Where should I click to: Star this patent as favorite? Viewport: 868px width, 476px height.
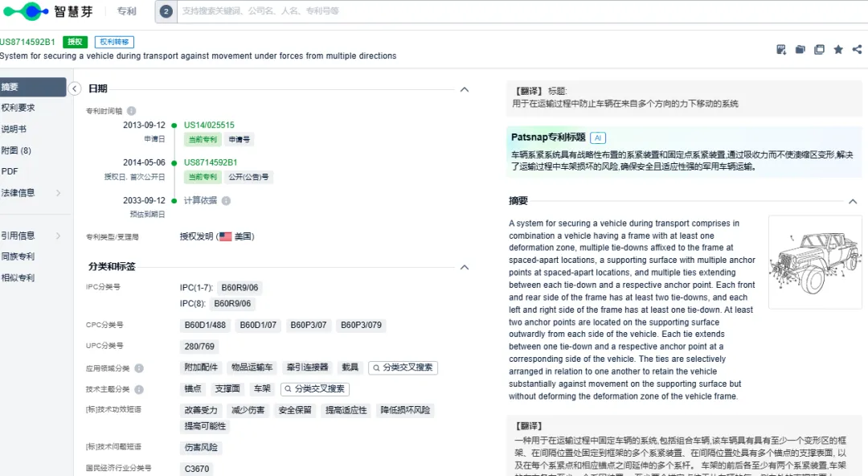click(x=838, y=49)
